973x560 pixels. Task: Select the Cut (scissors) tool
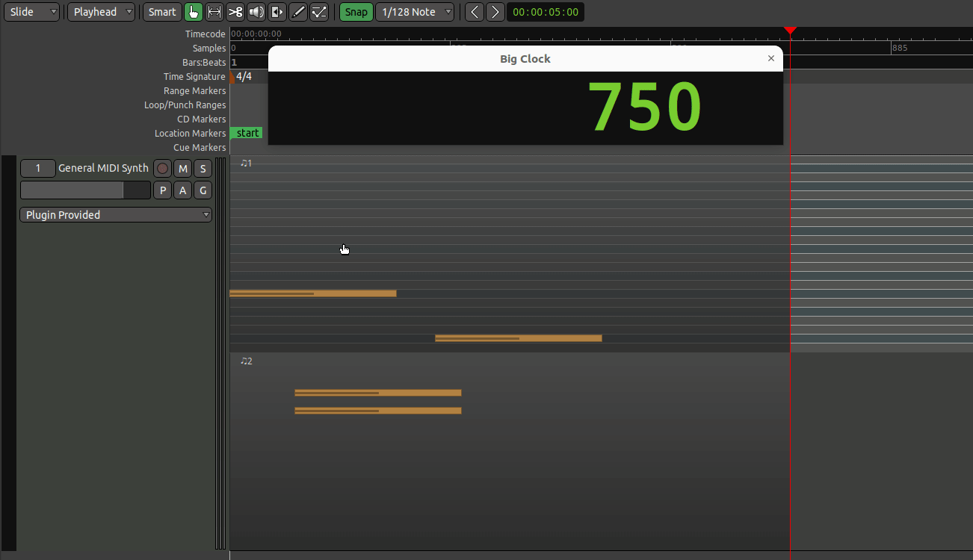[x=235, y=12]
